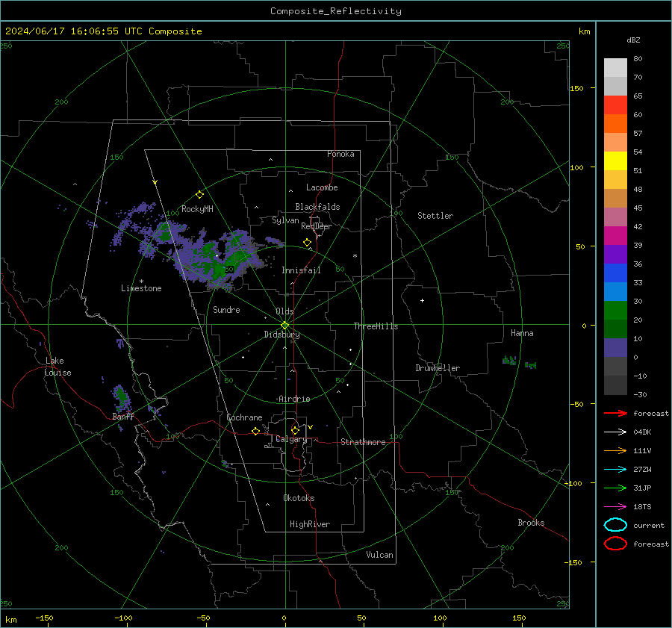
Task: Click the dBZ legend heading
Action: (x=633, y=40)
